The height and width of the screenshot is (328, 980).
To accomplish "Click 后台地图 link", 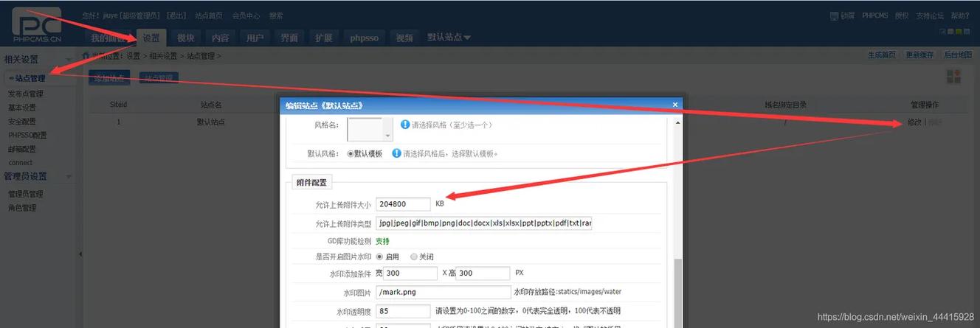I will pyautogui.click(x=958, y=55).
